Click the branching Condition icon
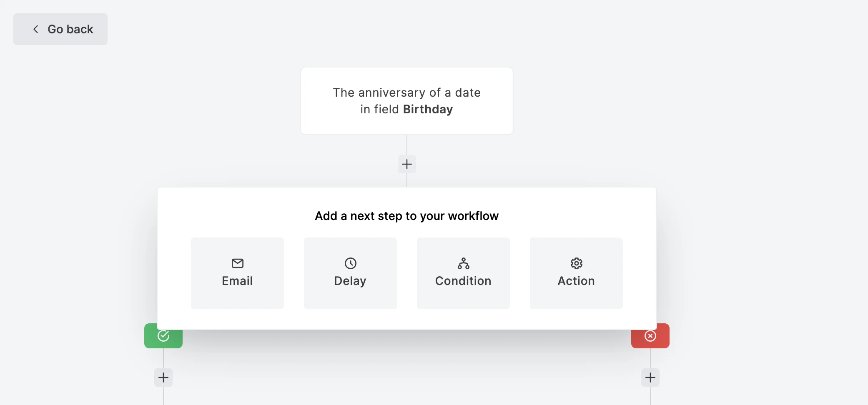Screen dimensions: 868x405 [463, 263]
